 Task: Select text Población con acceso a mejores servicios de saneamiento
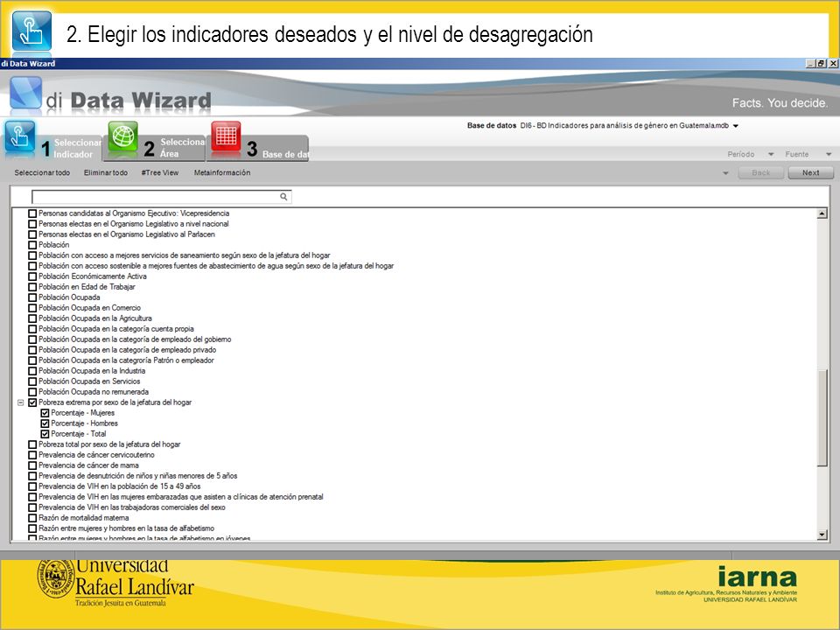point(185,255)
